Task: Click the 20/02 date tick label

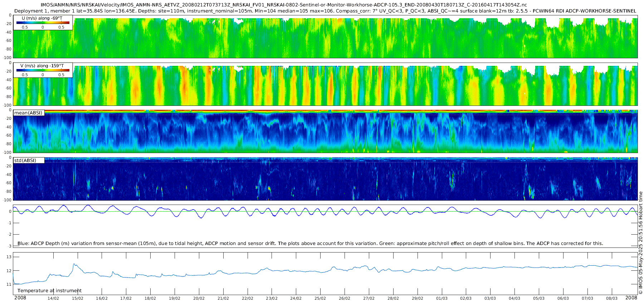Action: (199, 298)
